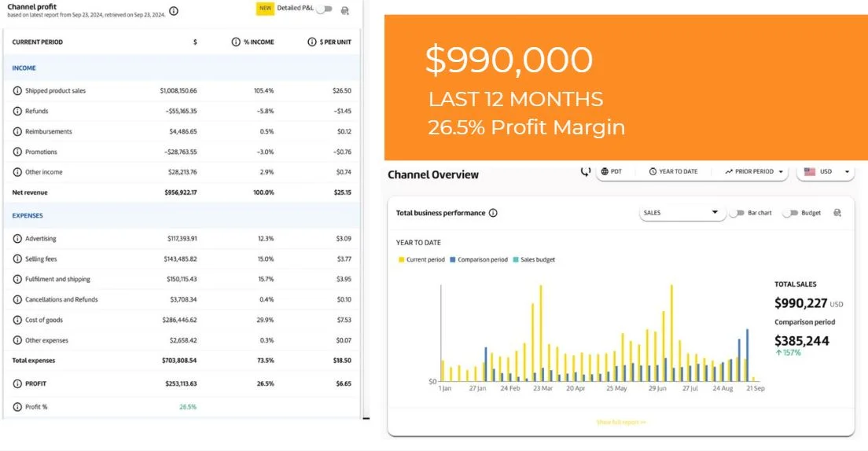Click the Show full report link
This screenshot has height=451, width=868.
point(621,423)
